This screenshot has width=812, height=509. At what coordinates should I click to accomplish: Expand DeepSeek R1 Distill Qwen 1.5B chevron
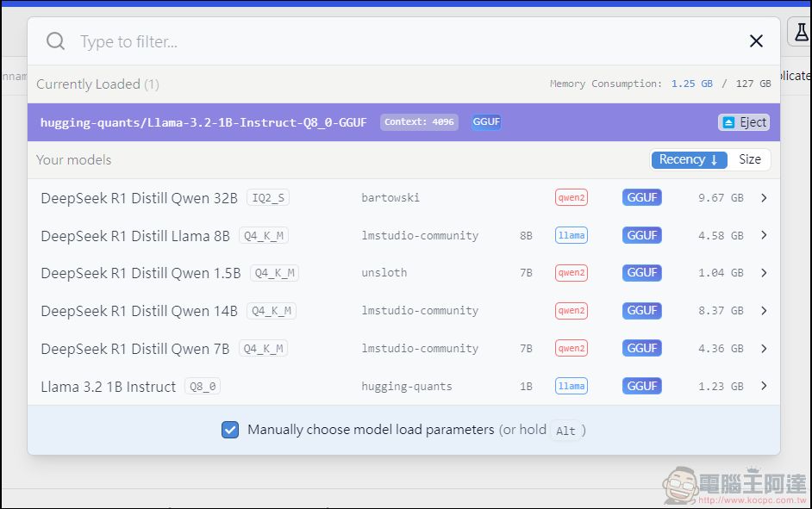pyautogui.click(x=764, y=273)
